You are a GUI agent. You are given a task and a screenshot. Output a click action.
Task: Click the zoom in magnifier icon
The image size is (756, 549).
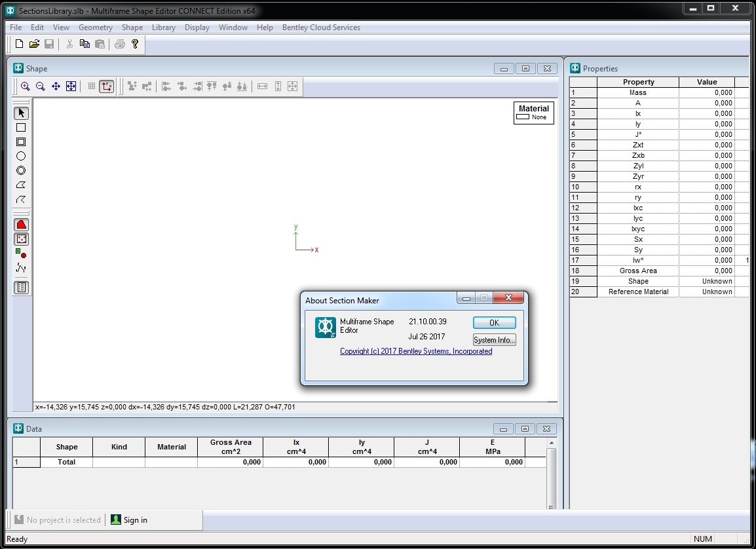click(x=26, y=86)
